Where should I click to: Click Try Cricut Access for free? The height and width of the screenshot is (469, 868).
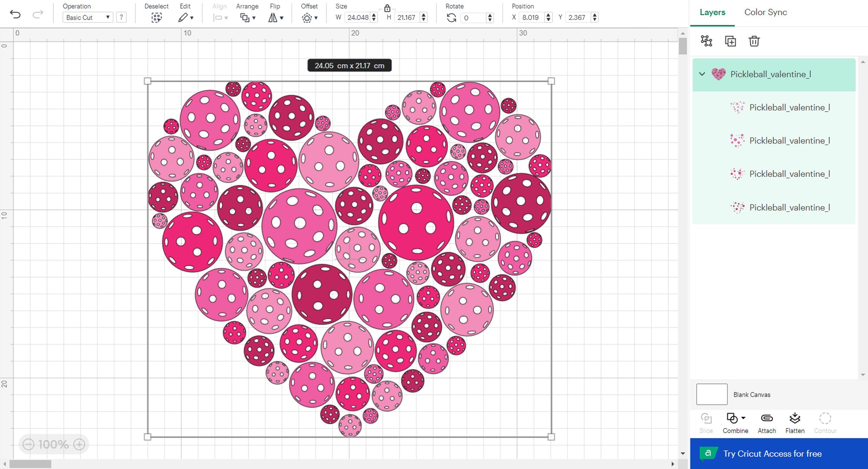pos(772,453)
